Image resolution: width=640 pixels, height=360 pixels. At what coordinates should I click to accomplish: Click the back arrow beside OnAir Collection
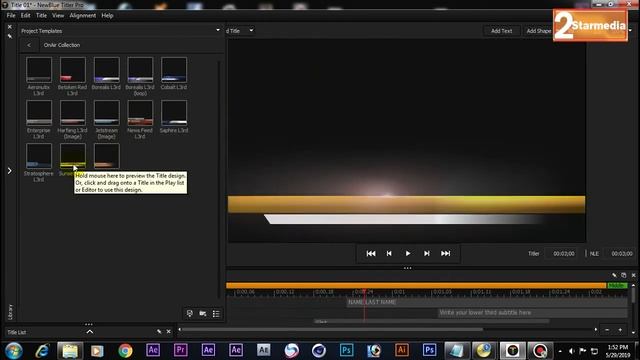(x=29, y=45)
